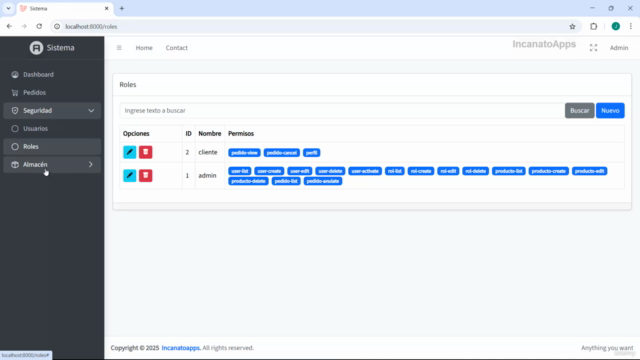
Task: Click the Nuevo button
Action: (x=610, y=111)
